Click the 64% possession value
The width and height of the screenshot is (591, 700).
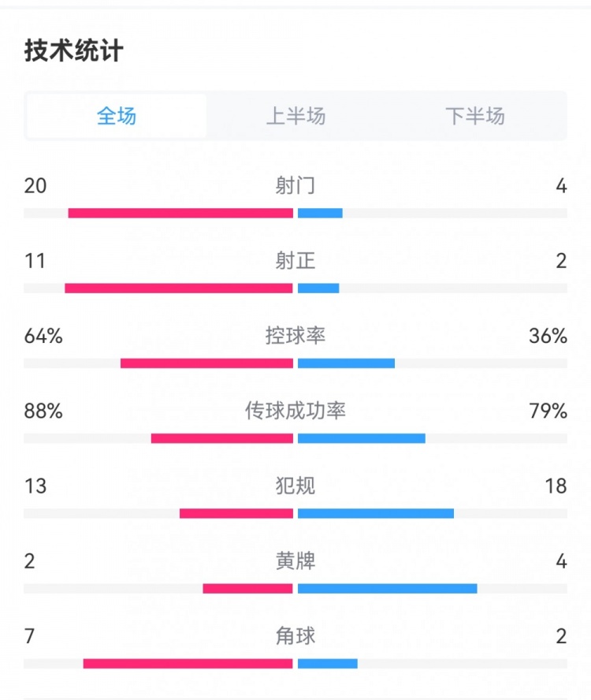click(x=43, y=336)
